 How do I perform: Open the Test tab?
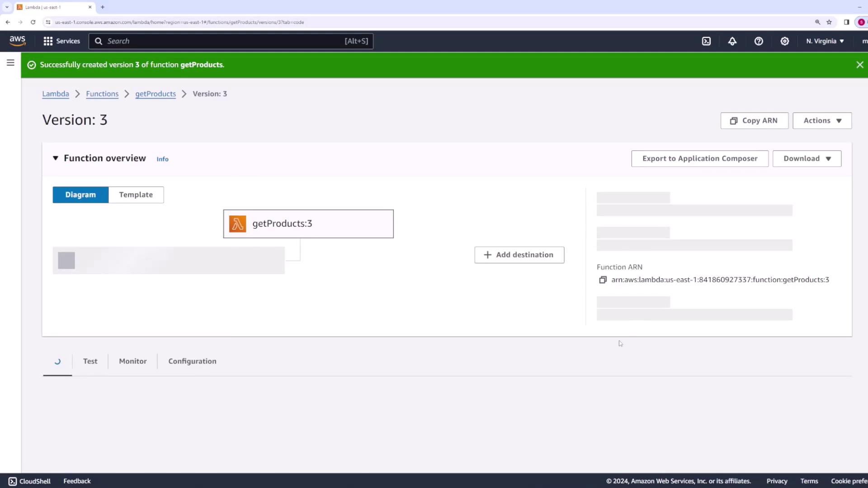tap(90, 361)
